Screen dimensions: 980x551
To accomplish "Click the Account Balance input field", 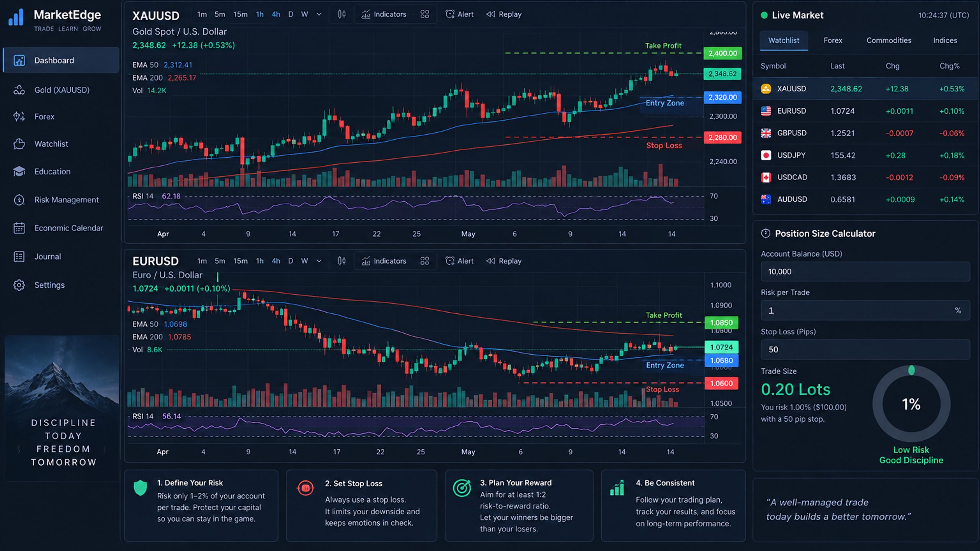I will point(865,272).
